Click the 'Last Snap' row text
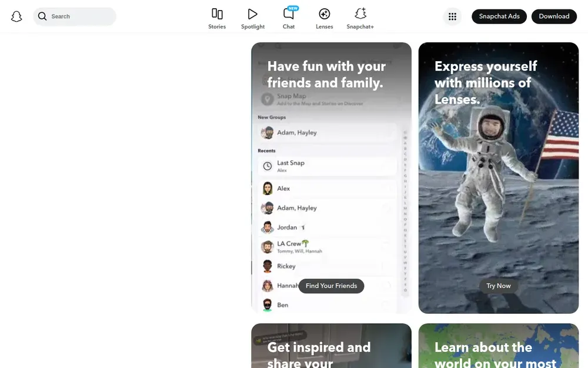588x368 pixels. [x=290, y=163]
